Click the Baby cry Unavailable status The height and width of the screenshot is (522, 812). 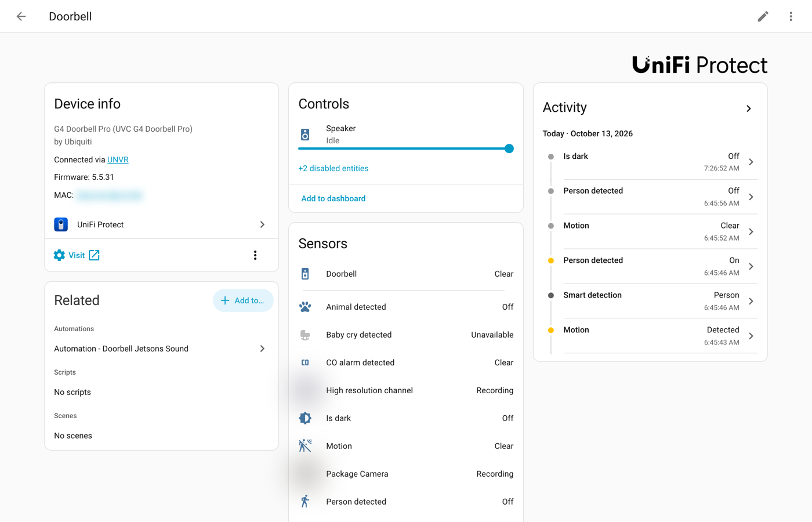click(492, 335)
